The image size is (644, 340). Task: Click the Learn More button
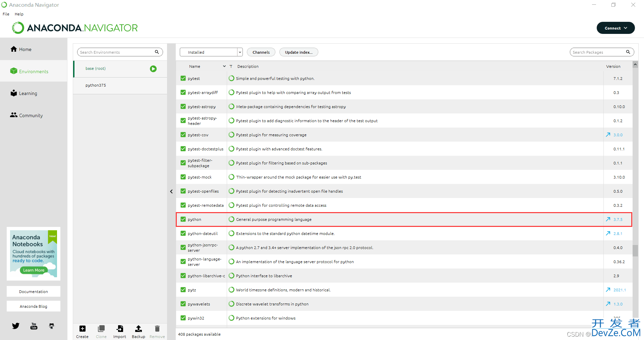(x=34, y=270)
